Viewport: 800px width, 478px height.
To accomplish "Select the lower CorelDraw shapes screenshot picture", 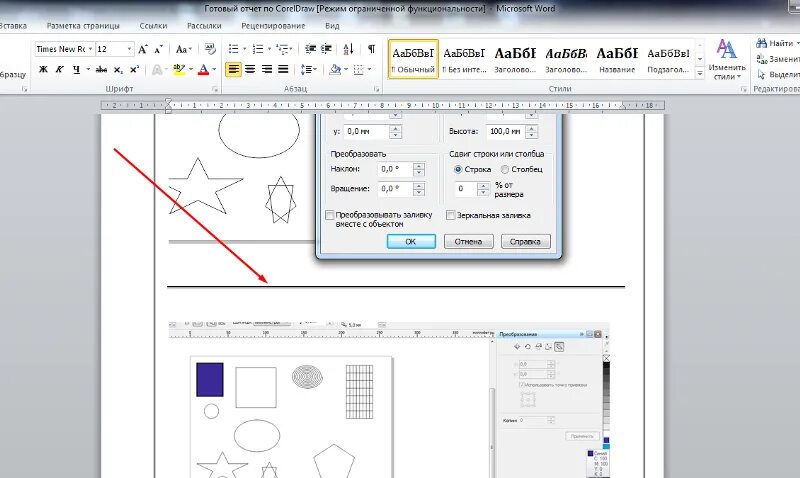I will (389, 399).
